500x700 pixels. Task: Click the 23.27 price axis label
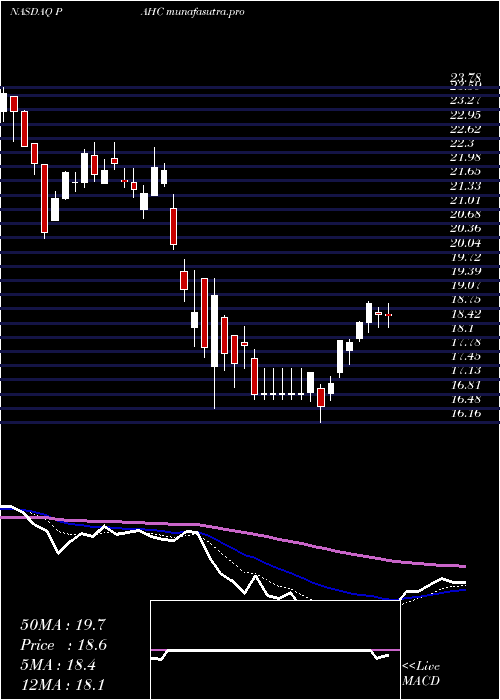coord(467,100)
